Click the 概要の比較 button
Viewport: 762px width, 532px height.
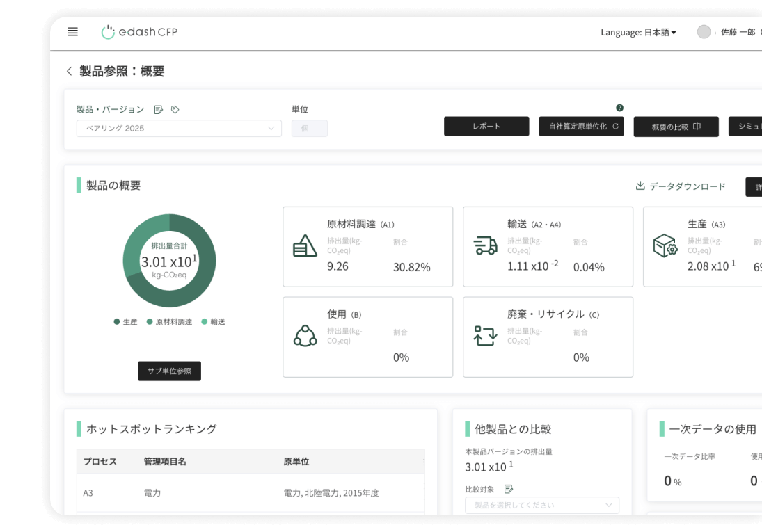tap(676, 127)
